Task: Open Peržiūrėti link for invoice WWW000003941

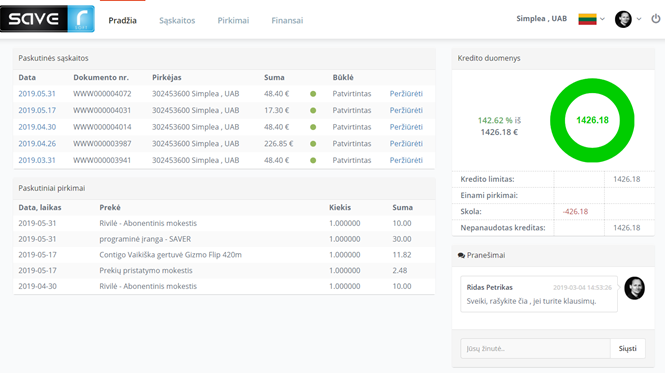Action: tap(406, 160)
